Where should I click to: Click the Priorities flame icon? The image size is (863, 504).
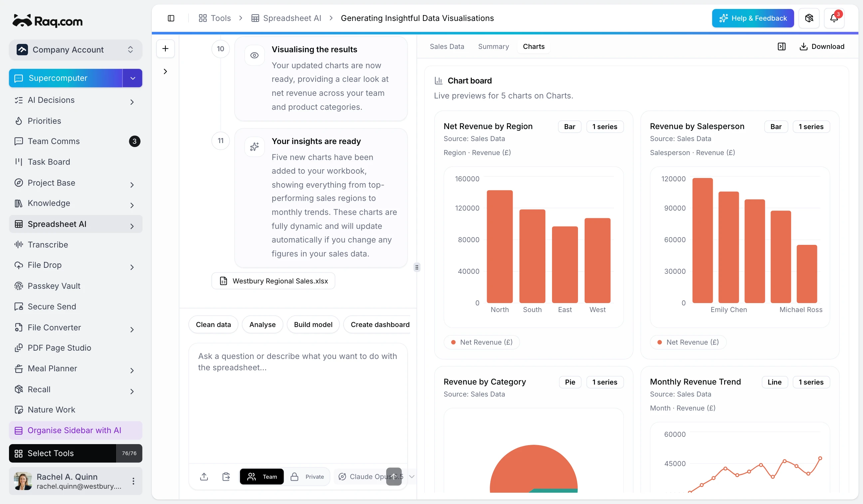tap(19, 121)
